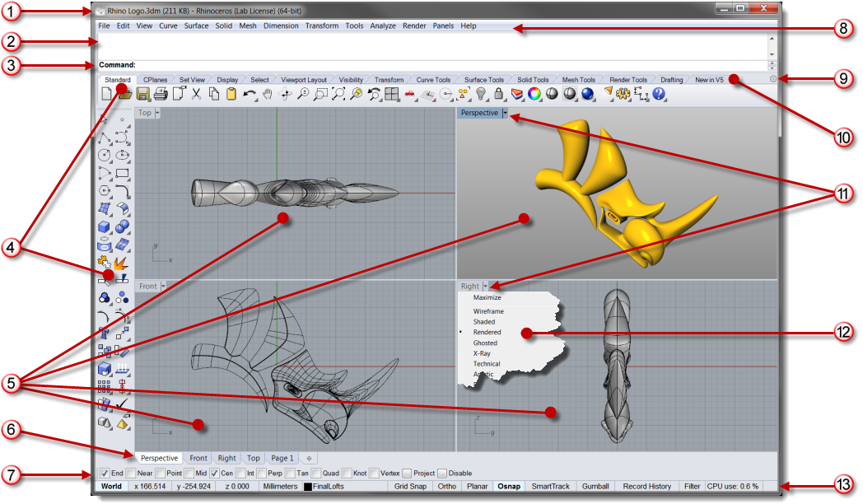This screenshot has width=863, height=504.
Task: Click the color wheel icon in toolbar
Action: click(534, 94)
